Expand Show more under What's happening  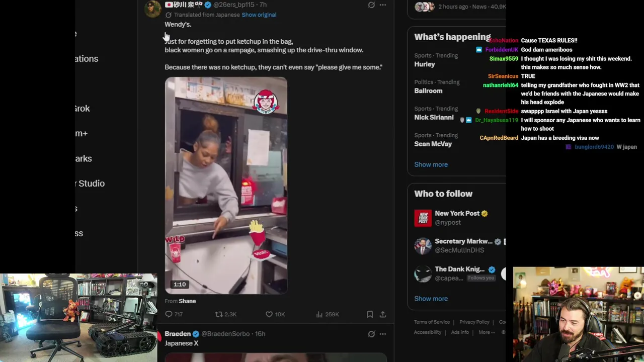click(x=431, y=164)
